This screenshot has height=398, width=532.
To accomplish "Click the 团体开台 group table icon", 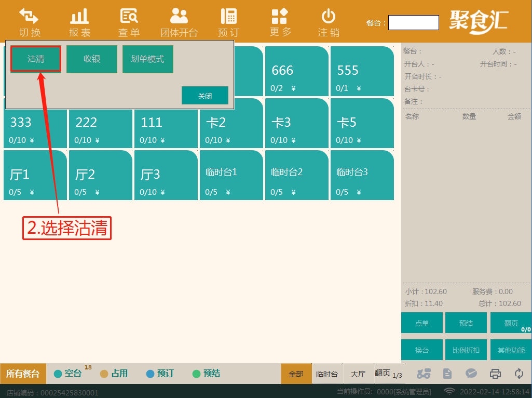I will click(x=179, y=17).
